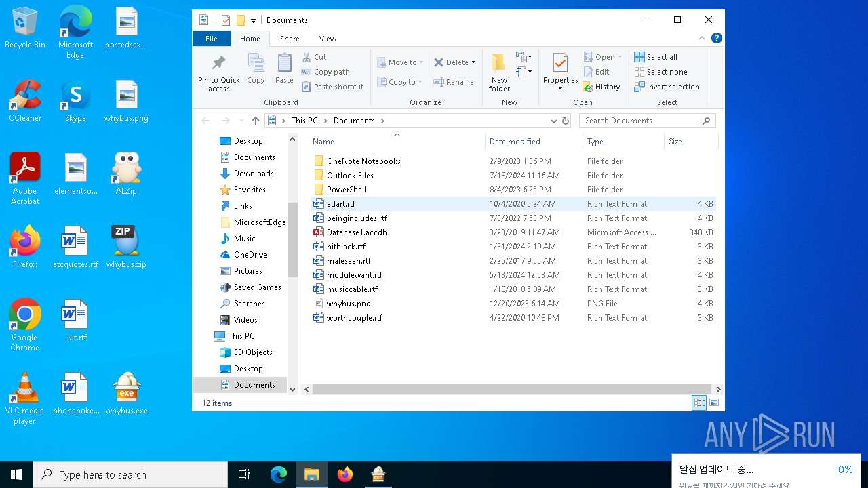Screen dimensions: 868x488
Task: Click Select all in the ribbon
Action: tap(656, 57)
